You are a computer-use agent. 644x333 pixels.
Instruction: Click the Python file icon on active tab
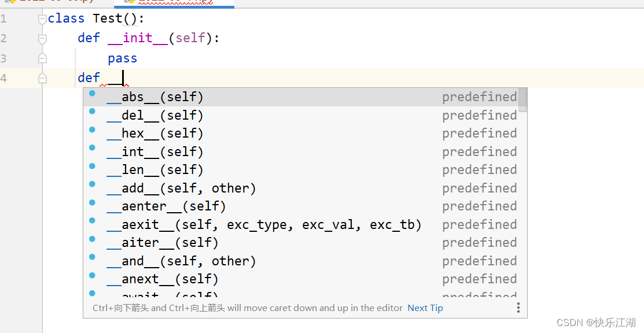[129, 1]
